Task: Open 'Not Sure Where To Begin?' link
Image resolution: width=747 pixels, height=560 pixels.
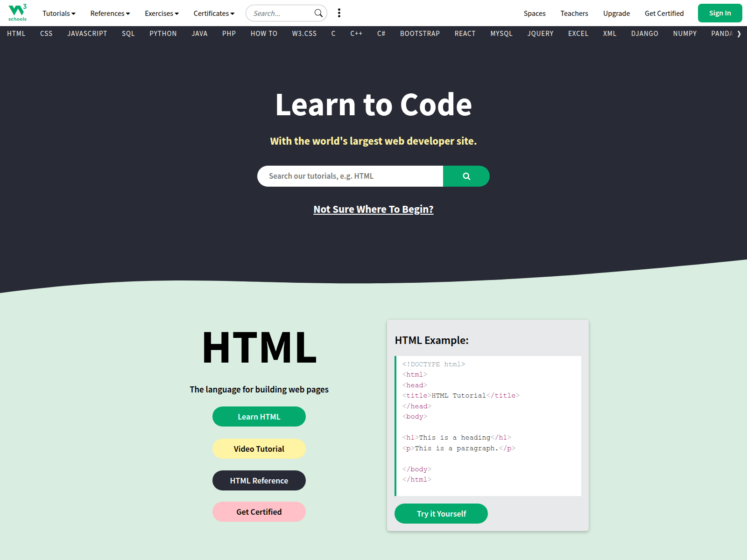Action: (x=373, y=209)
